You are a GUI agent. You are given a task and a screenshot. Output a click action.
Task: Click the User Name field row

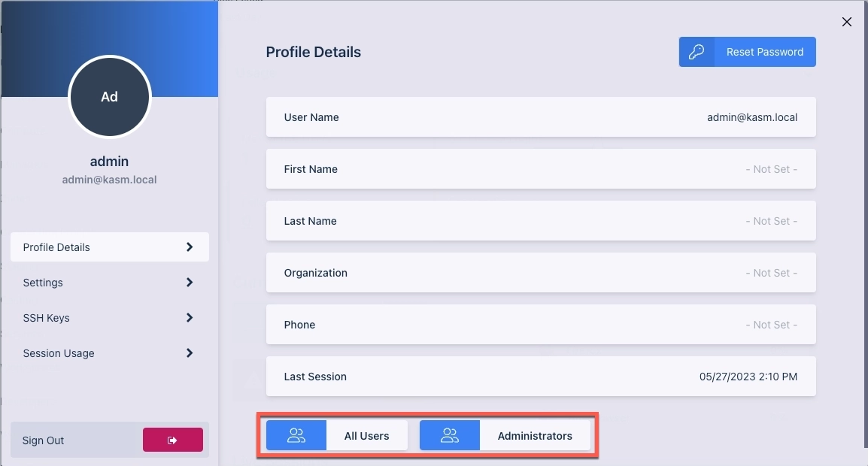coord(541,117)
